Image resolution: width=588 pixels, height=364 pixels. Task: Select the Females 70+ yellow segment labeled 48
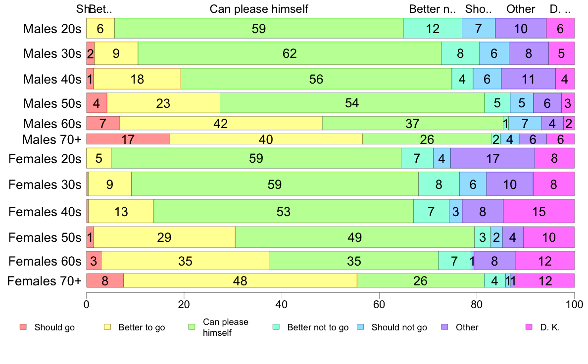pyautogui.click(x=240, y=281)
